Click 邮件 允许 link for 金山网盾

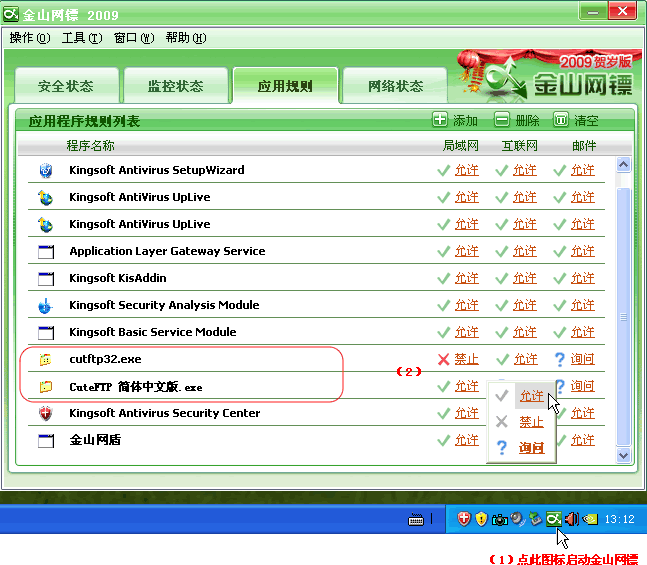[x=583, y=440]
